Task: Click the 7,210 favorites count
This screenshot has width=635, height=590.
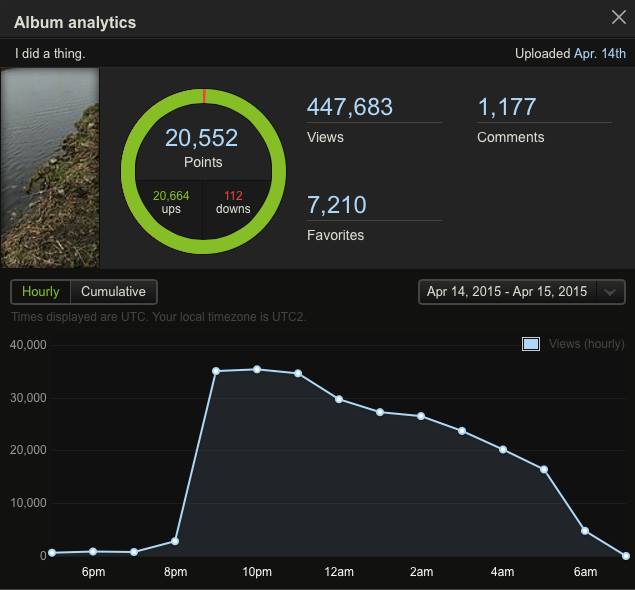Action: click(x=337, y=204)
